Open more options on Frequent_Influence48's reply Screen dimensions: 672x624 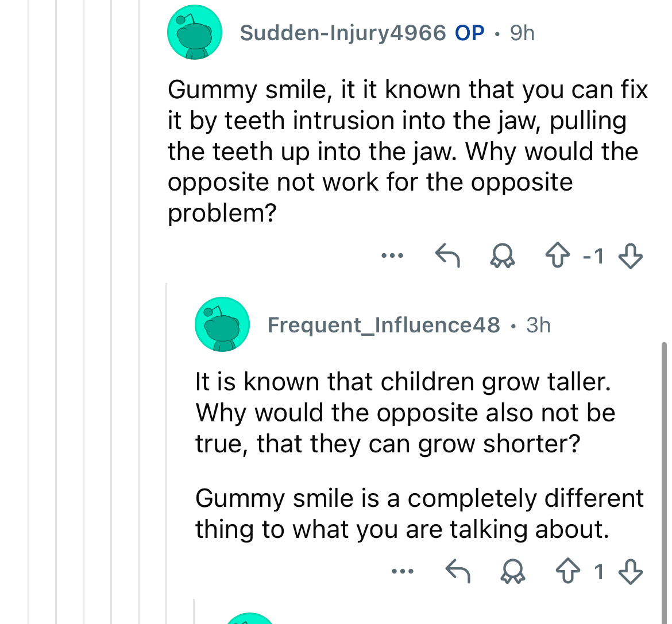403,572
